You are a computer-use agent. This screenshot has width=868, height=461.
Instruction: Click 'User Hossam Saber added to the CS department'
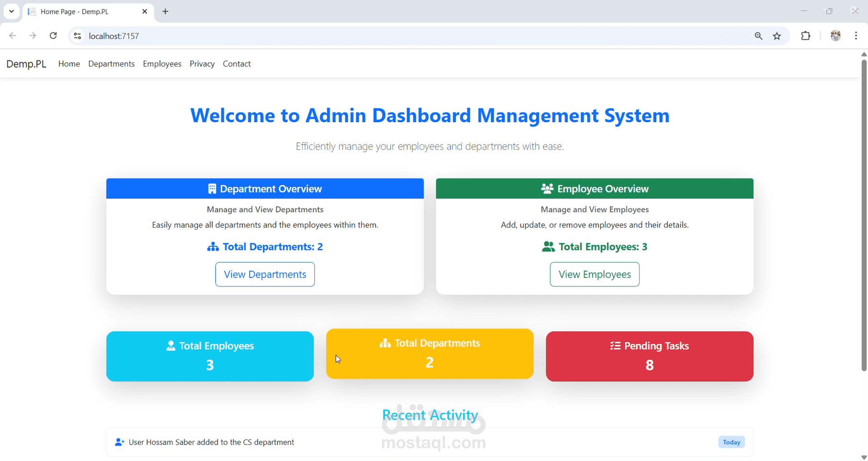(212, 442)
